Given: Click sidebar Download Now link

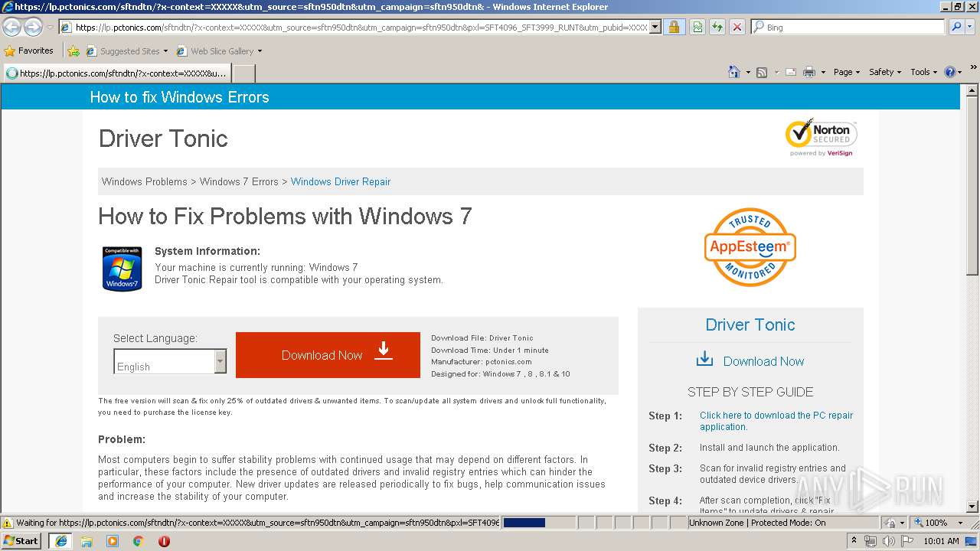Looking at the screenshot, I should click(763, 361).
